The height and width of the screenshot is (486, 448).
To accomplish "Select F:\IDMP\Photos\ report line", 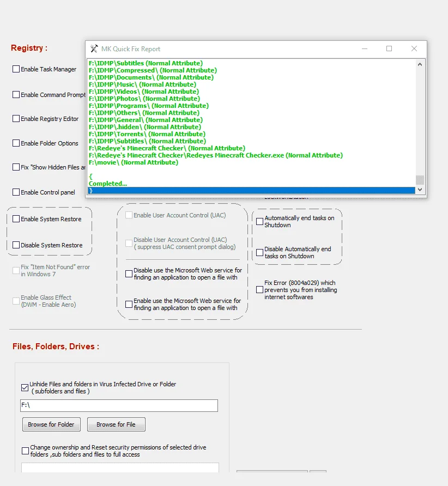I will pos(144,99).
